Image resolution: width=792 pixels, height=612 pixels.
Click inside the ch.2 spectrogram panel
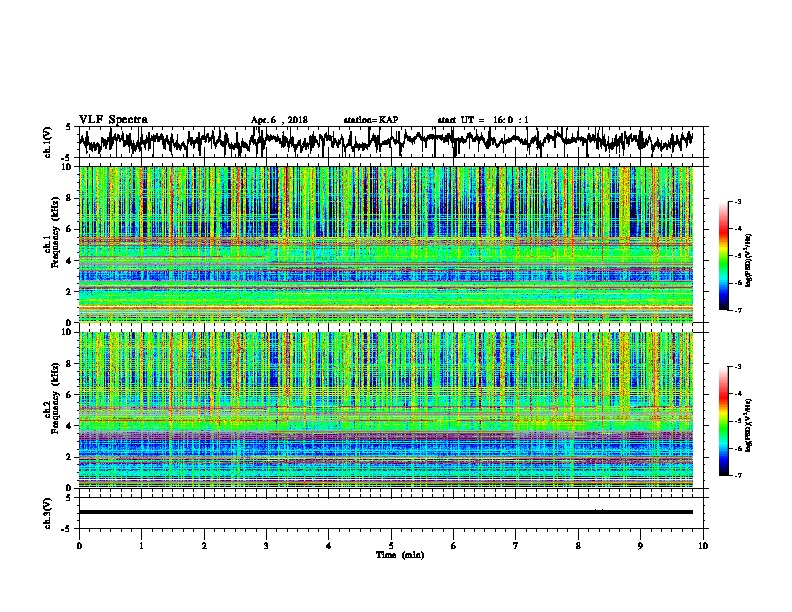point(386,410)
